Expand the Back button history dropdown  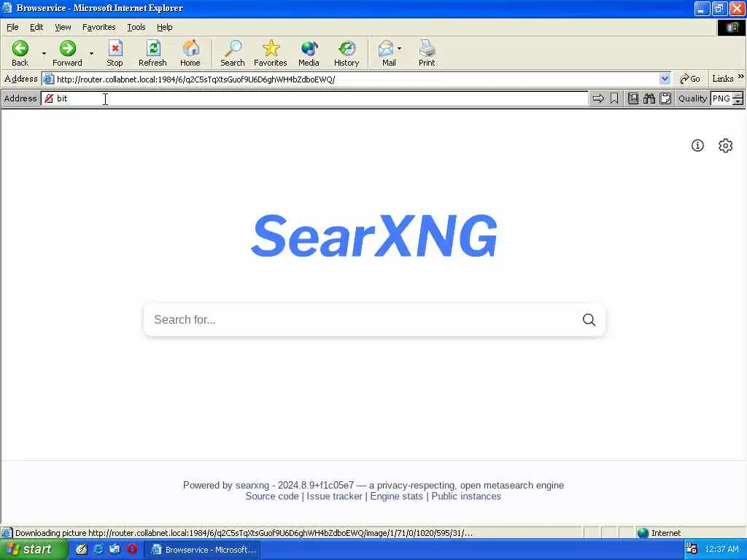pyautogui.click(x=44, y=53)
